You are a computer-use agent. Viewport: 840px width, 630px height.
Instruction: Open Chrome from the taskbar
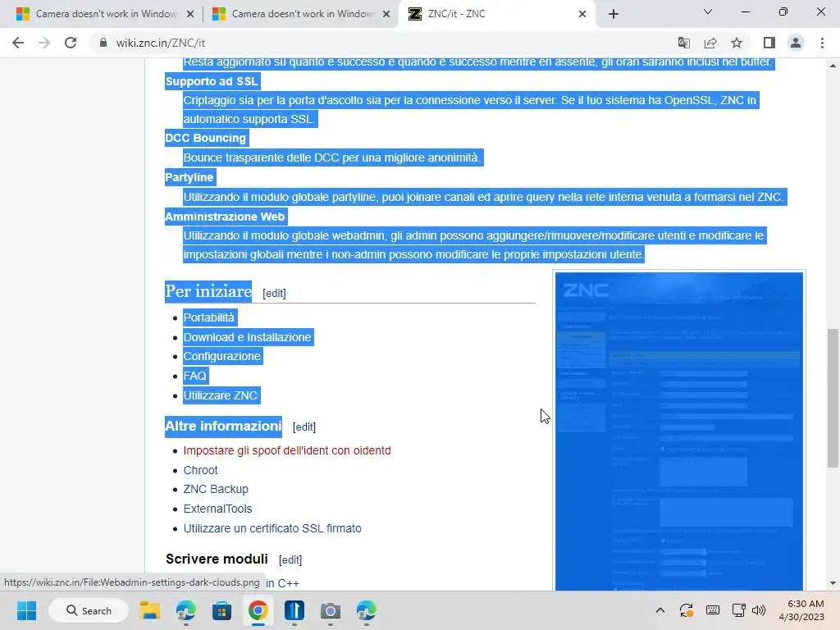258,610
